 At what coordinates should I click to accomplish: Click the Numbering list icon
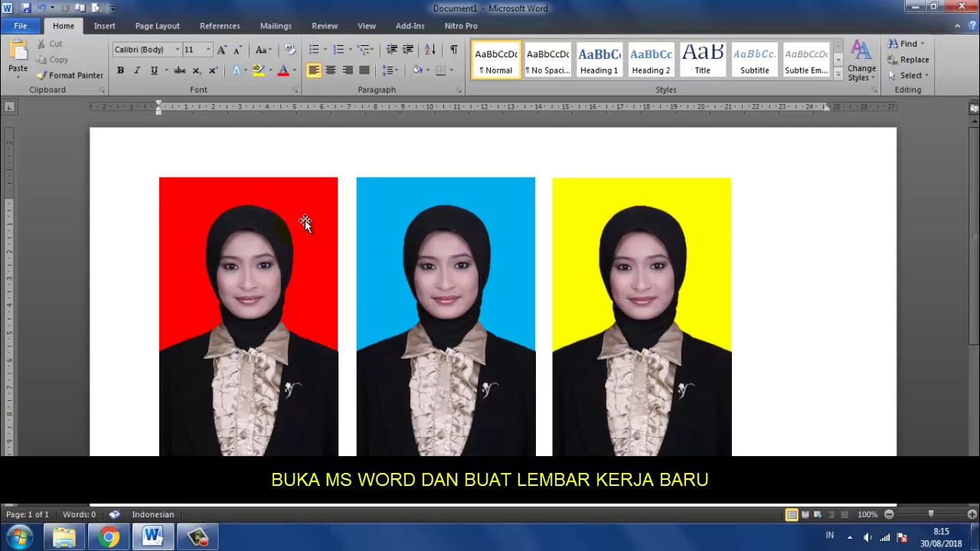click(x=338, y=50)
